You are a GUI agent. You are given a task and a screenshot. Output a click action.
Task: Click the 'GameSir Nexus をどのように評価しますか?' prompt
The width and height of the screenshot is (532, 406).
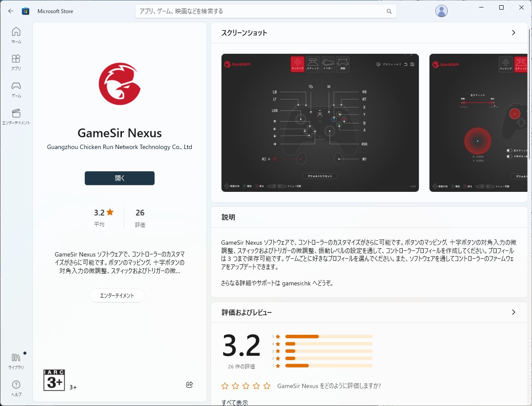pos(329,386)
